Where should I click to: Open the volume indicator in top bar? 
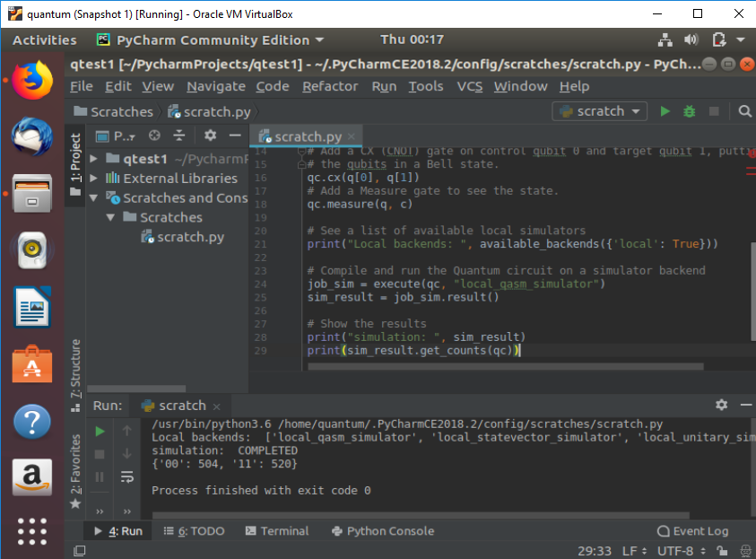691,40
